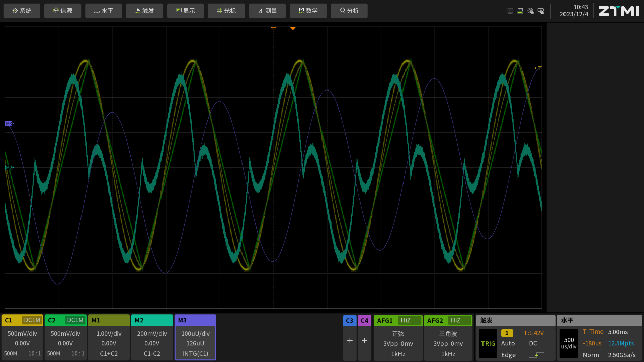Toggle C1 DC1M coupling badge
This screenshot has width=644, height=362.
coord(32,320)
